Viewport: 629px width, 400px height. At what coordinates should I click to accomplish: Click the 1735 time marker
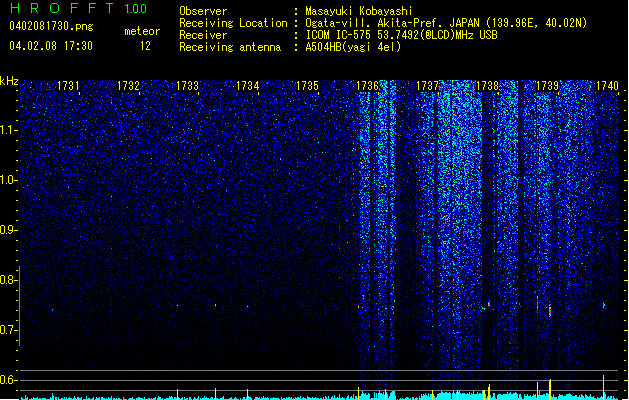[x=307, y=86]
